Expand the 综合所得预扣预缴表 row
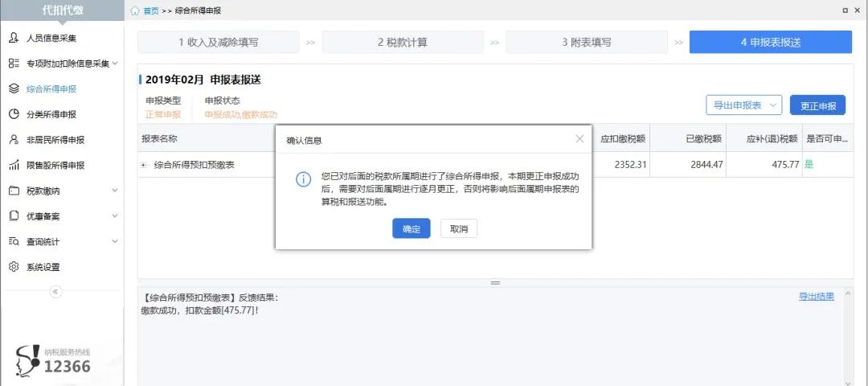This screenshot has height=386, width=868. tap(144, 165)
